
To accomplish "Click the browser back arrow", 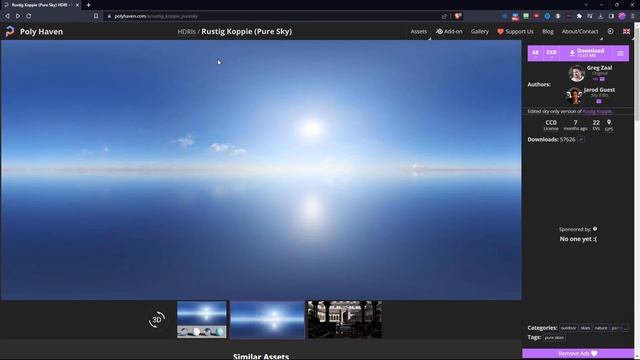I will 7,16.
